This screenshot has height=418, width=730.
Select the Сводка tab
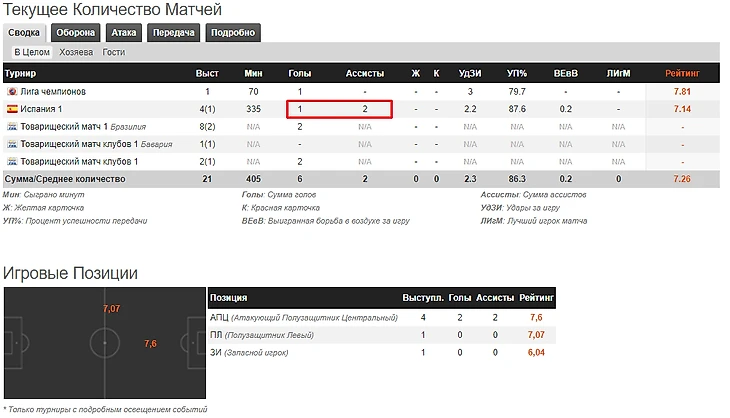24,33
